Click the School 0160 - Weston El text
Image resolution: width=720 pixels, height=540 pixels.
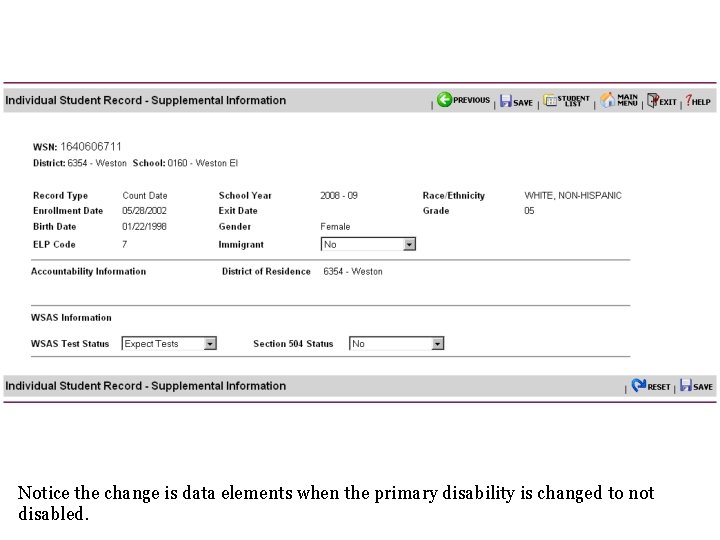(185, 163)
